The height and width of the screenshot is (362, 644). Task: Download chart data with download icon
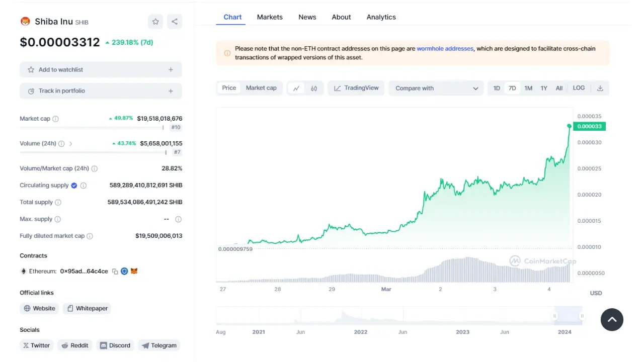coord(600,88)
